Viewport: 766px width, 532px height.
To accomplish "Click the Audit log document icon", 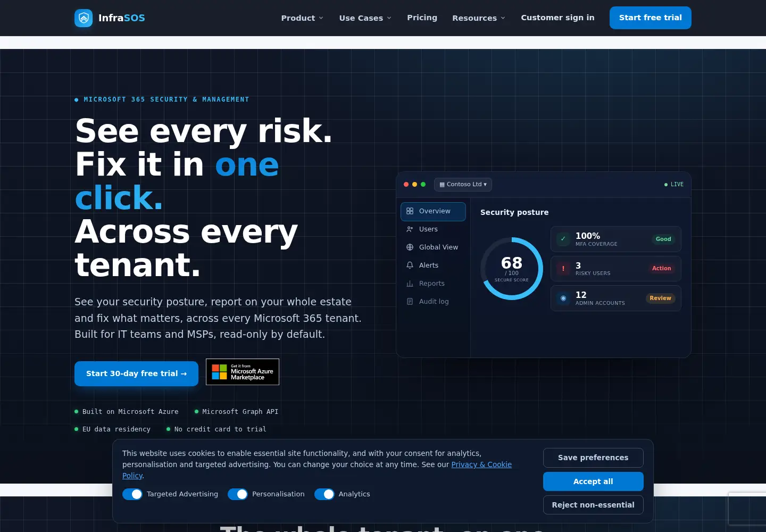I will click(x=410, y=302).
